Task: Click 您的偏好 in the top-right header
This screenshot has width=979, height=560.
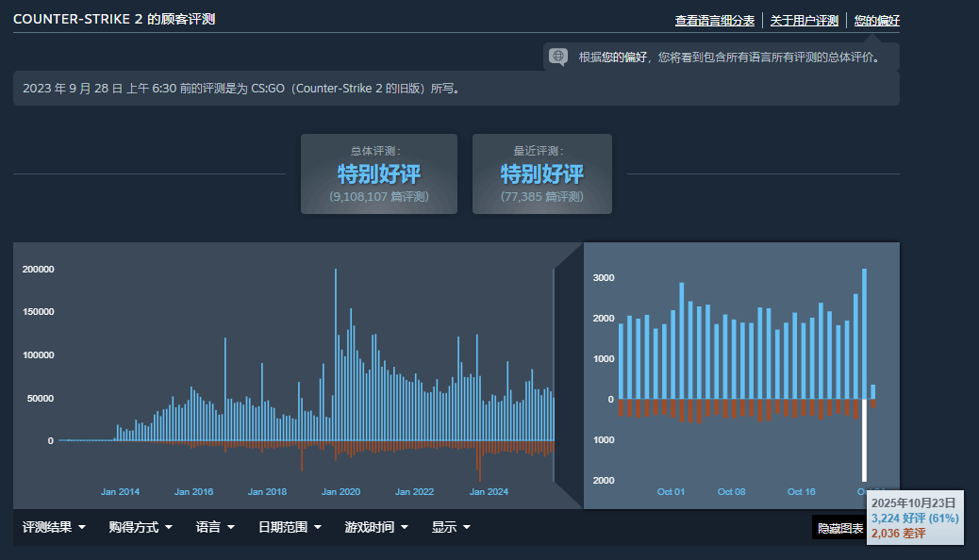Action: [876, 20]
